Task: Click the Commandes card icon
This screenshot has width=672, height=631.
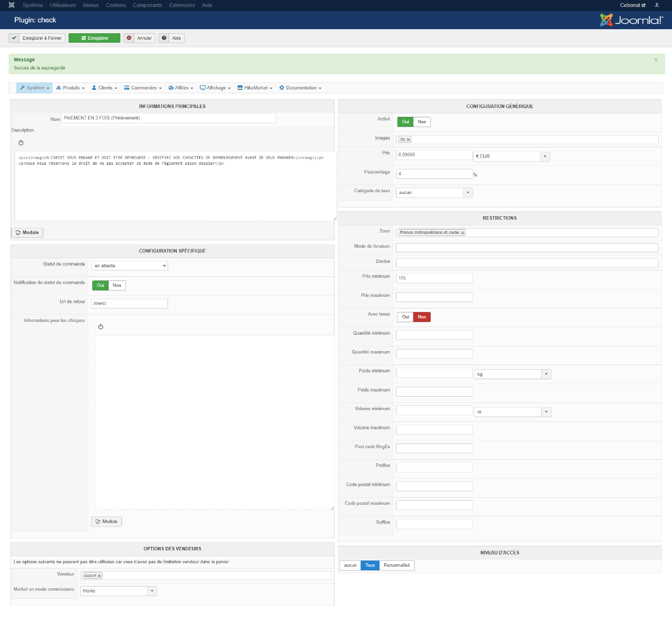Action: pyautogui.click(x=127, y=88)
